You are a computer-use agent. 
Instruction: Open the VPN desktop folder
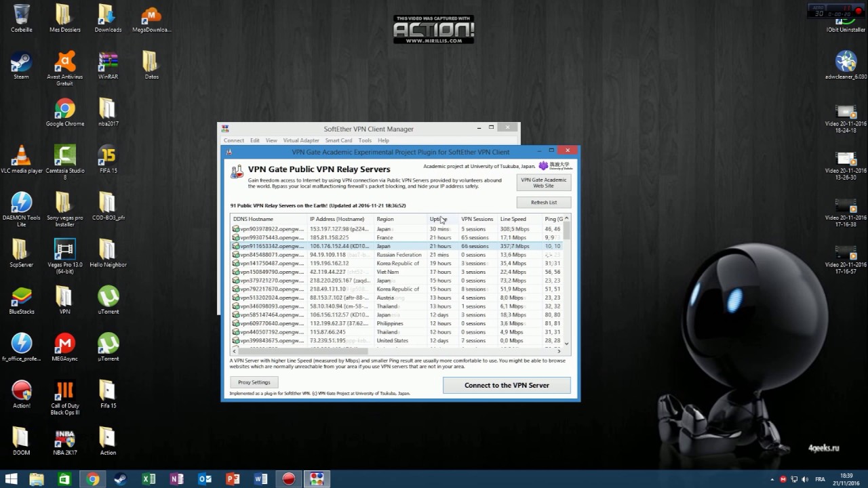64,300
